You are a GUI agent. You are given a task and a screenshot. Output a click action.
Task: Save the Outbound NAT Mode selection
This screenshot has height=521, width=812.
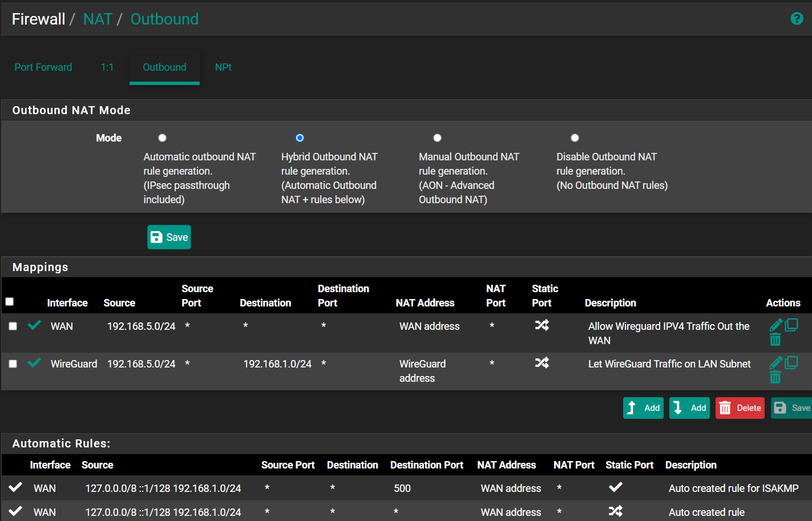169,237
